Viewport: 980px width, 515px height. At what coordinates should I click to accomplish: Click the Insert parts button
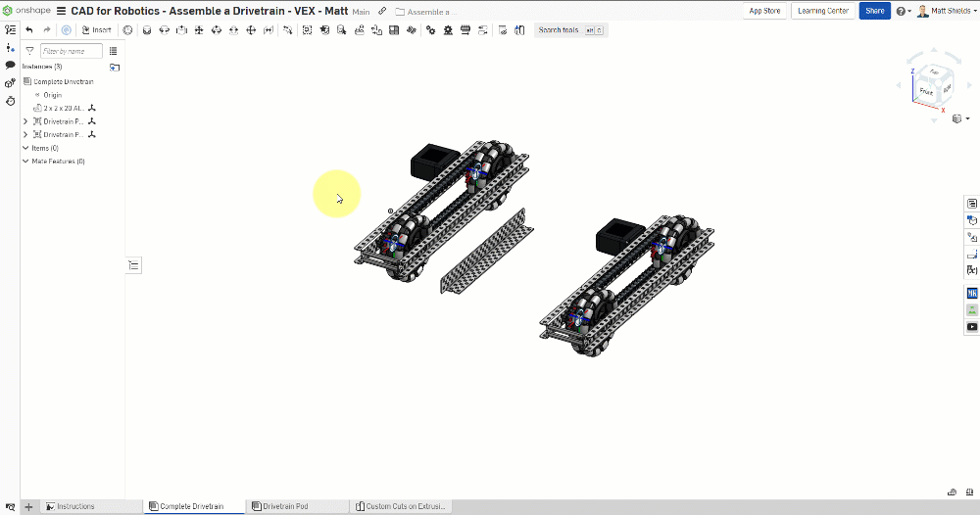pos(96,30)
